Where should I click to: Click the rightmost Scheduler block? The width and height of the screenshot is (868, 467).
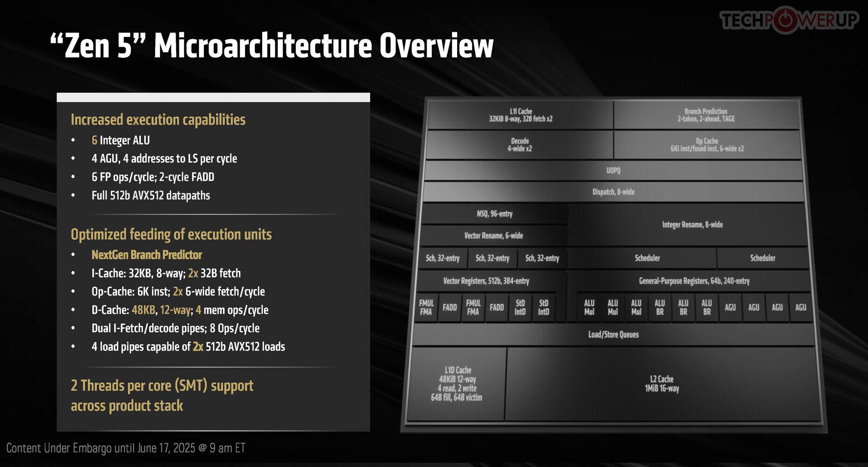click(763, 258)
